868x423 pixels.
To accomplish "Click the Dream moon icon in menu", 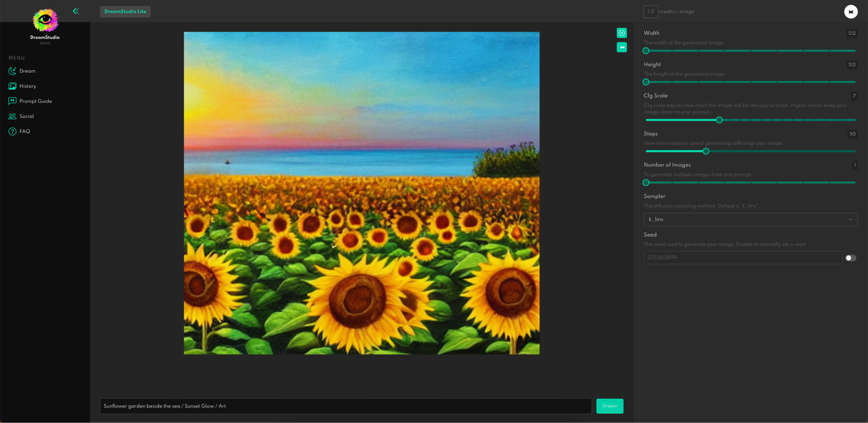I will (12, 71).
